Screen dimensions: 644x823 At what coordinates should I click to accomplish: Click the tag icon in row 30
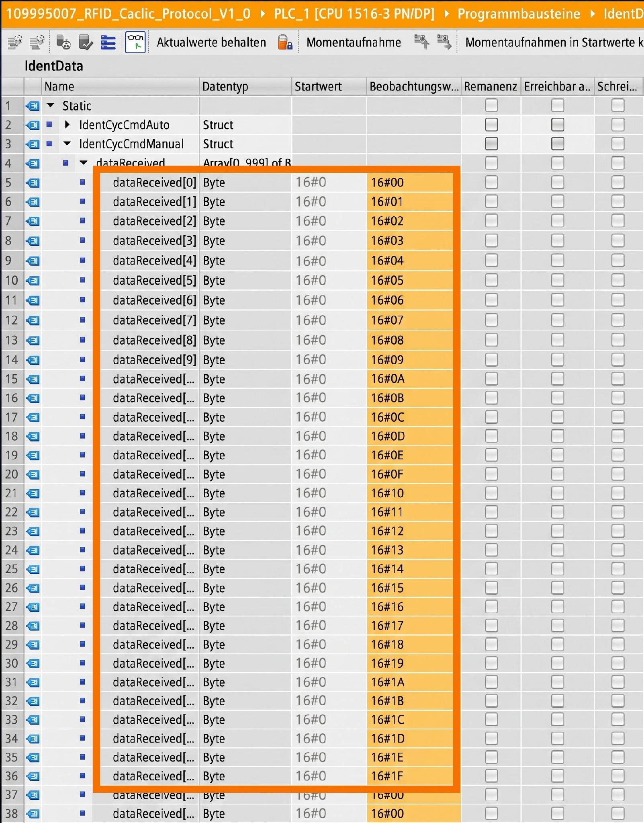33,663
